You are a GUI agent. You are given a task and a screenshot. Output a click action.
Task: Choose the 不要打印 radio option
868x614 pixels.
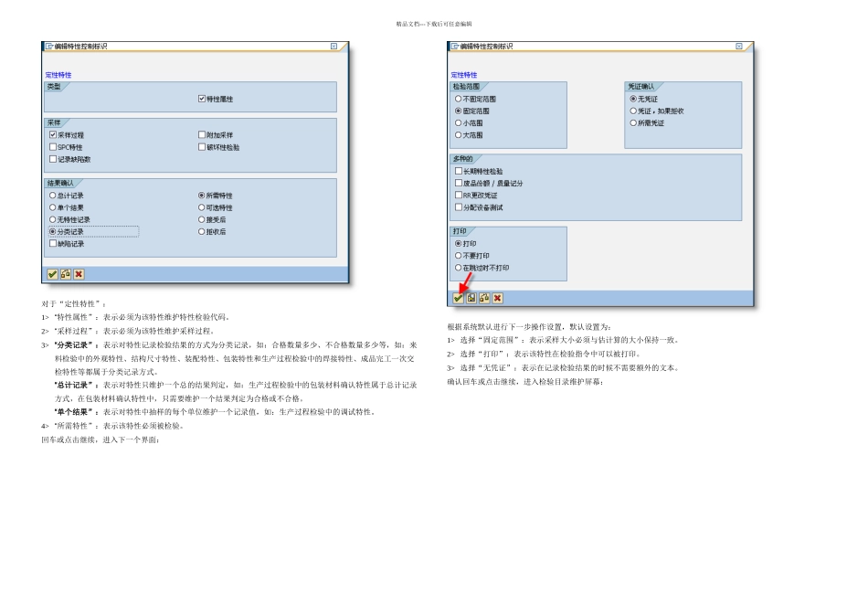tap(459, 255)
